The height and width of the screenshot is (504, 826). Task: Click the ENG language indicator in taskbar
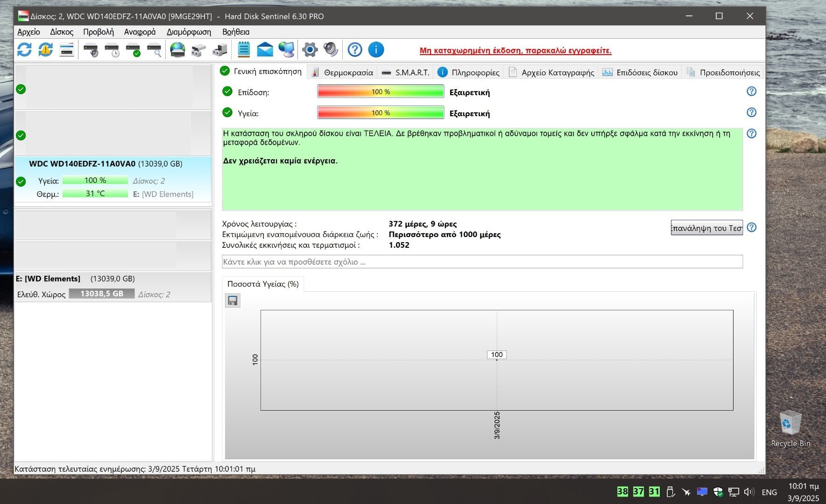pyautogui.click(x=770, y=492)
